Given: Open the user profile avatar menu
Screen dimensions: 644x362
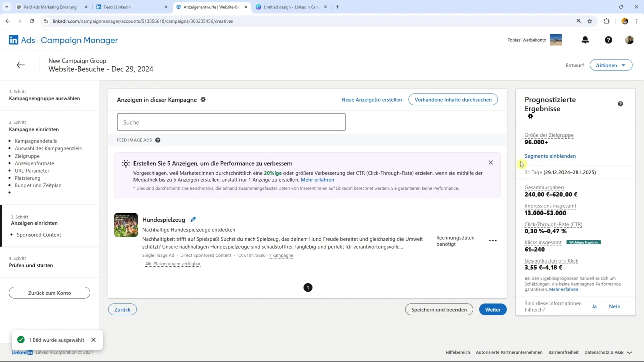Looking at the screenshot, I should click(629, 40).
